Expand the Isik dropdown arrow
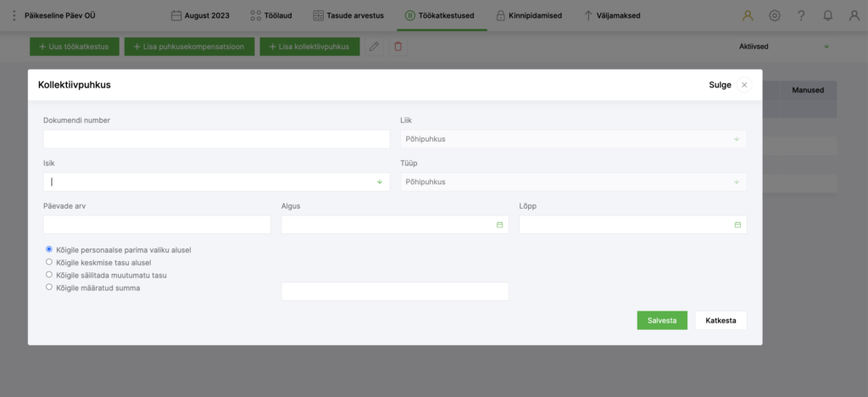 380,182
